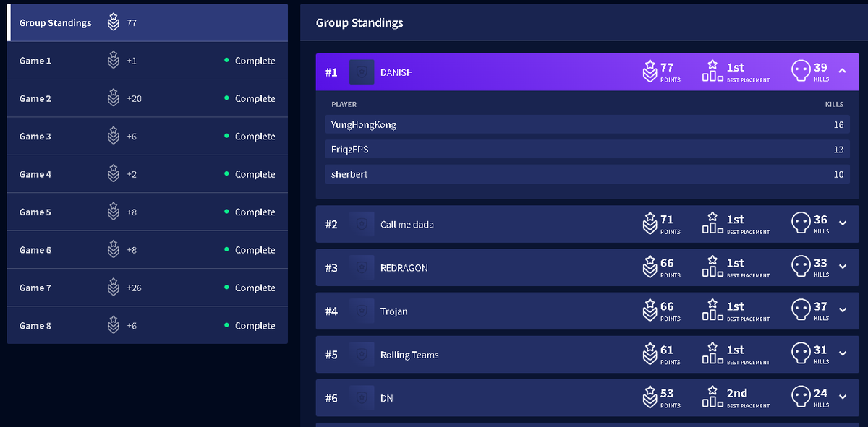Open the Game 1 results tab

click(148, 61)
